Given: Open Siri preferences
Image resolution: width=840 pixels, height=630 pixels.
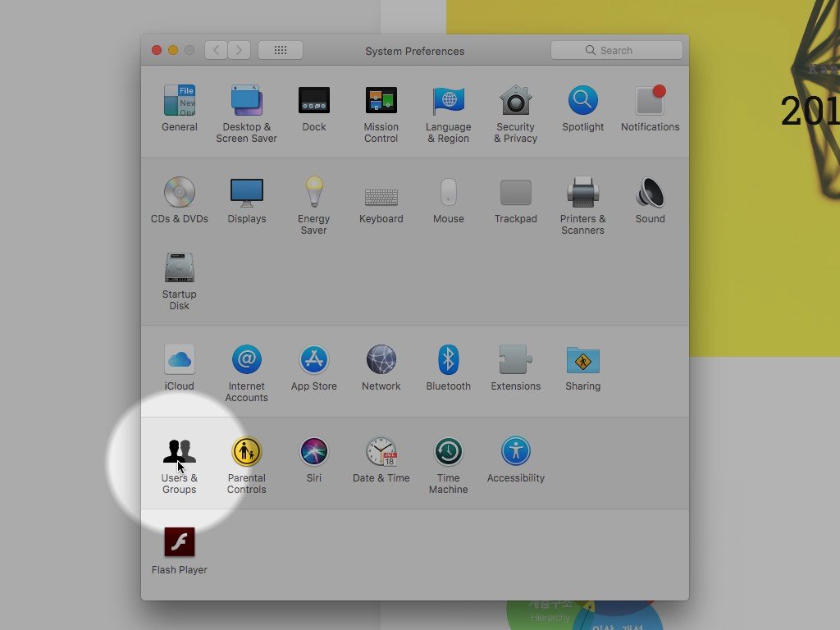Looking at the screenshot, I should [x=313, y=452].
